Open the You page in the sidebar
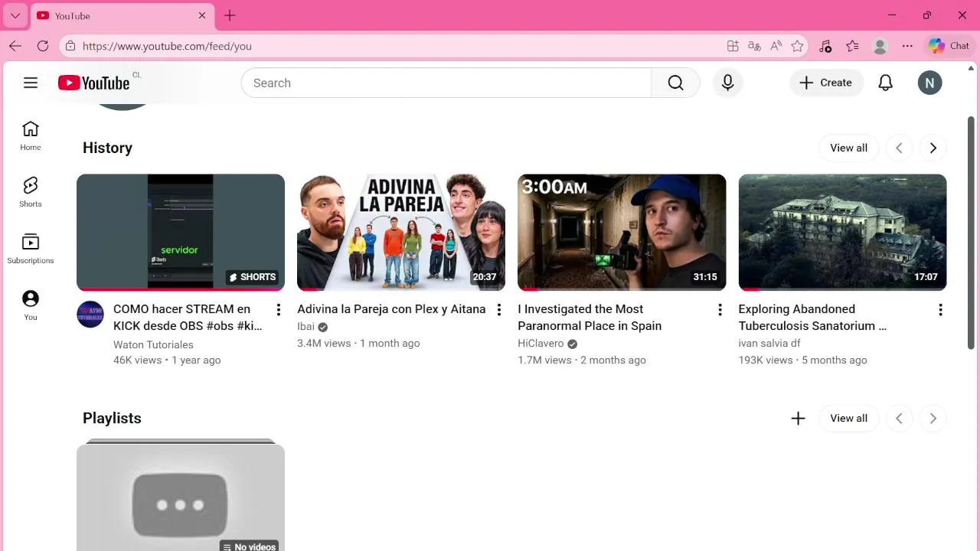The image size is (980, 551). point(31,306)
